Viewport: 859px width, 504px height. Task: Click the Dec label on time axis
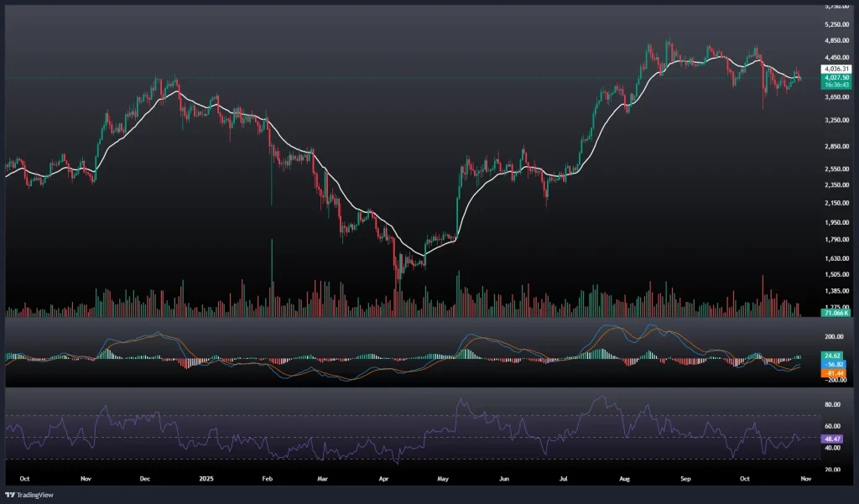click(145, 477)
